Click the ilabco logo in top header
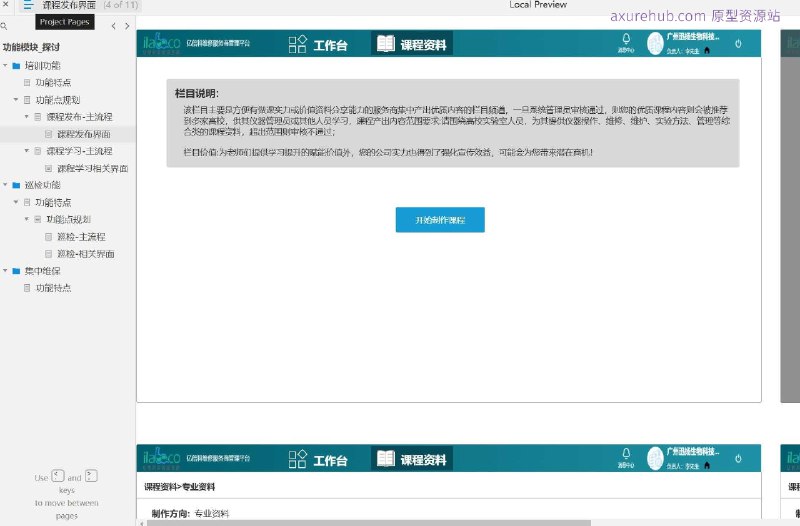This screenshot has width=800, height=526. (x=161, y=44)
